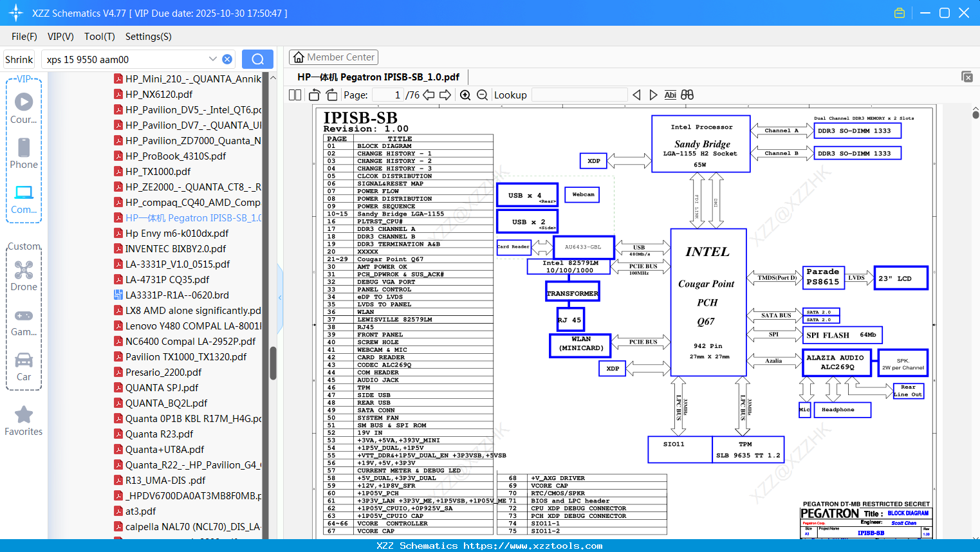This screenshot has width=980, height=552.
Task: Click the blue search button
Action: pos(257,59)
